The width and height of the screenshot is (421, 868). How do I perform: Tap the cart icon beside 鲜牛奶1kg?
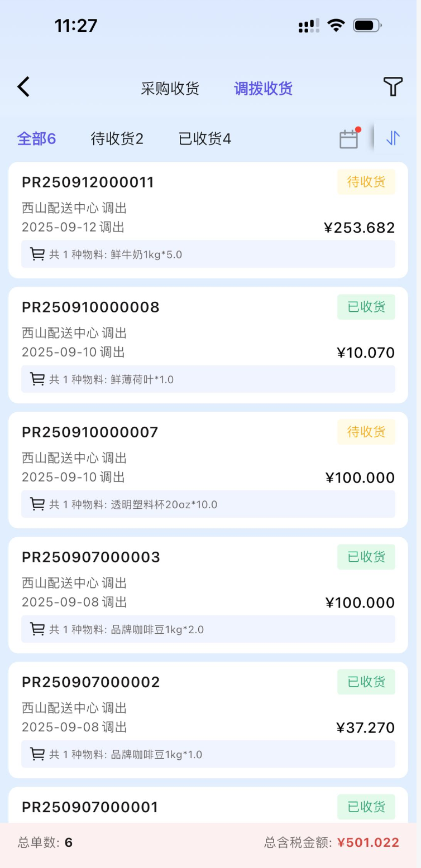click(37, 254)
